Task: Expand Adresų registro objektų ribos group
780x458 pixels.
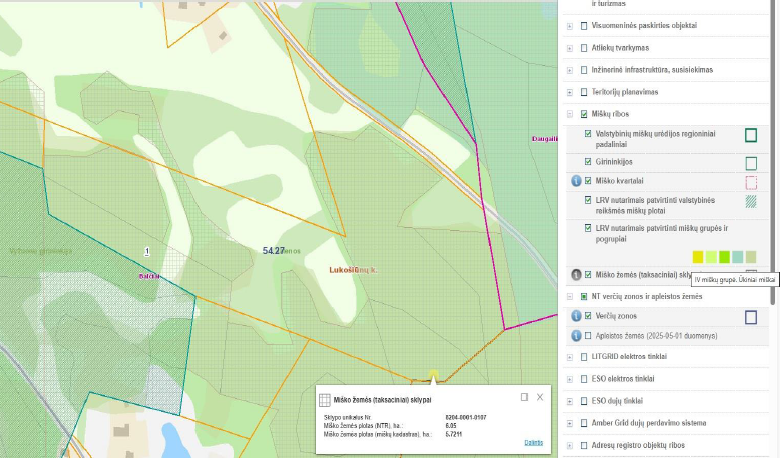Action: click(x=570, y=446)
